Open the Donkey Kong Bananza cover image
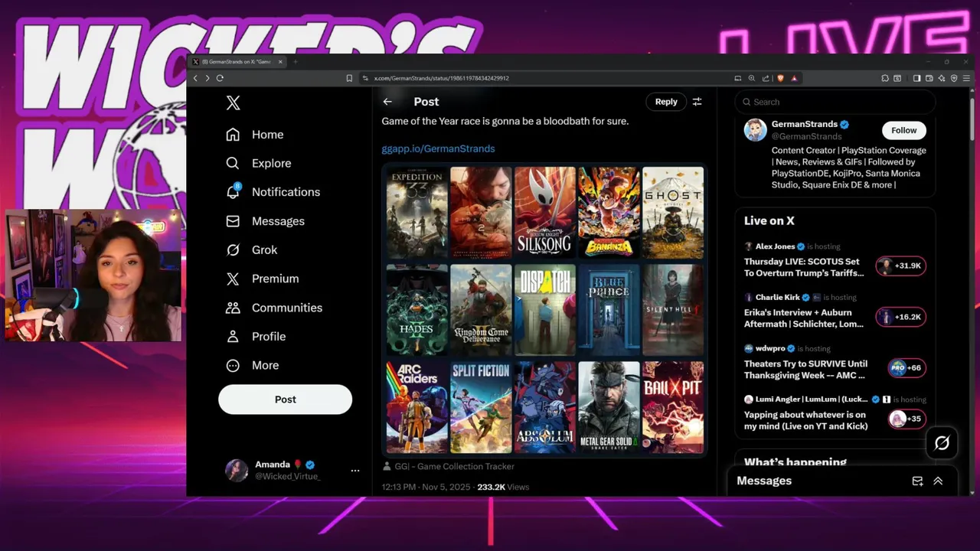Viewport: 980px width, 551px height. 609,212
